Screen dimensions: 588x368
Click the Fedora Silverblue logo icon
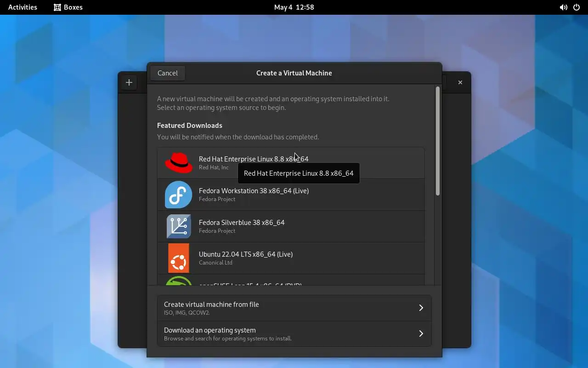point(179,226)
